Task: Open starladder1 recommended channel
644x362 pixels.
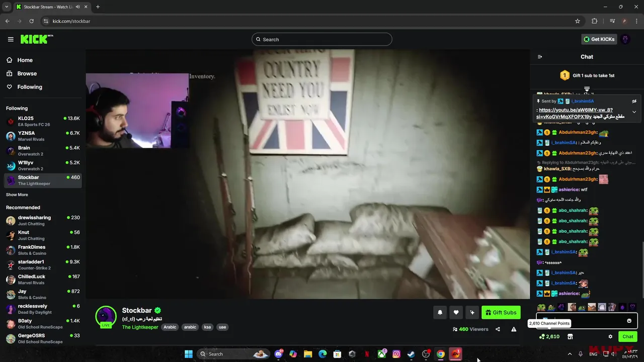Action: 43,264
